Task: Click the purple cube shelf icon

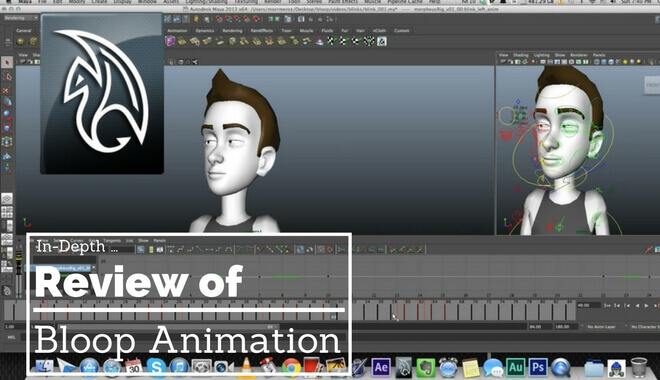Action: click(x=170, y=41)
